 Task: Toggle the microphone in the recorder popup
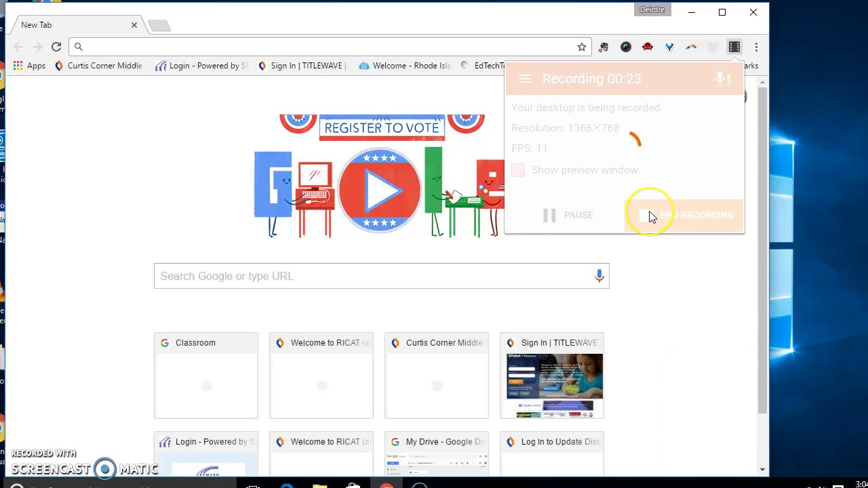pyautogui.click(x=720, y=79)
